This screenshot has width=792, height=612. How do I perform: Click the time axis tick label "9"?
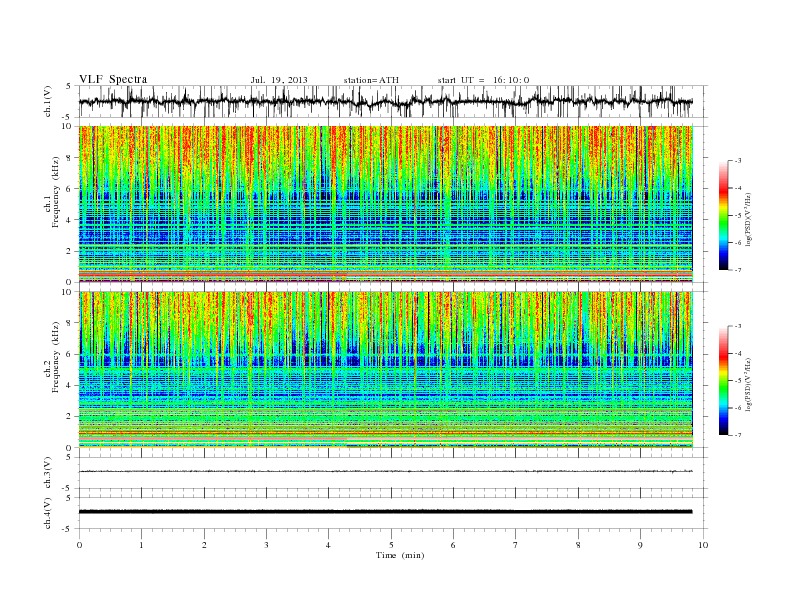tap(640, 545)
